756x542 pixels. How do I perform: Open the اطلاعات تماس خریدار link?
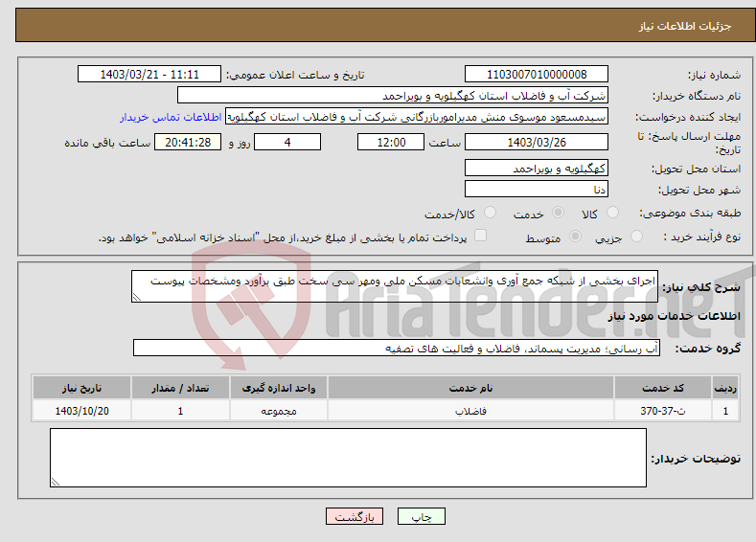pos(171,117)
